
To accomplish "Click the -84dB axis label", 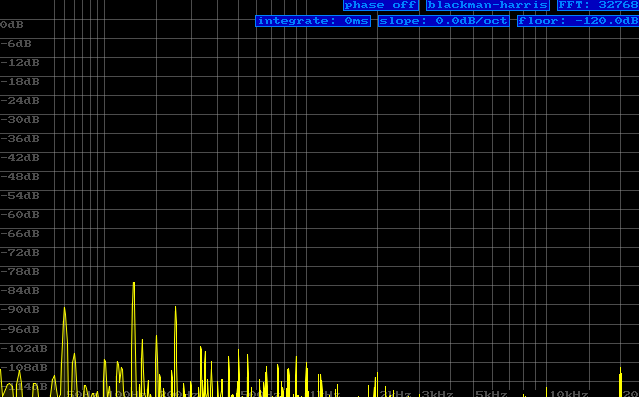I will (x=20, y=291).
